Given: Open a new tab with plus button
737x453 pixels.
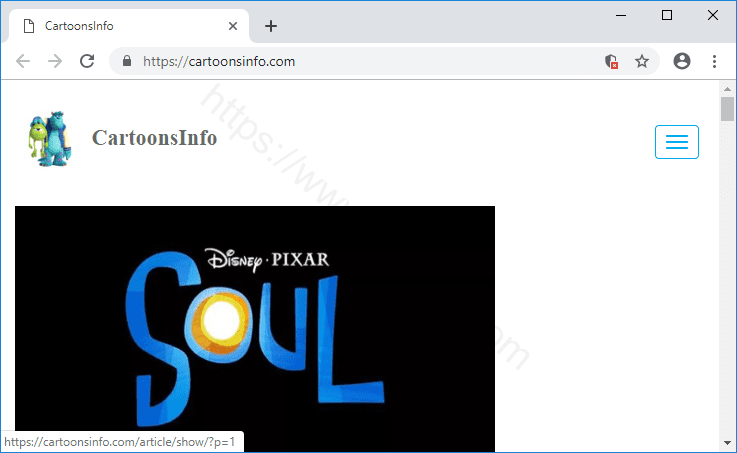Looking at the screenshot, I should click(x=270, y=26).
